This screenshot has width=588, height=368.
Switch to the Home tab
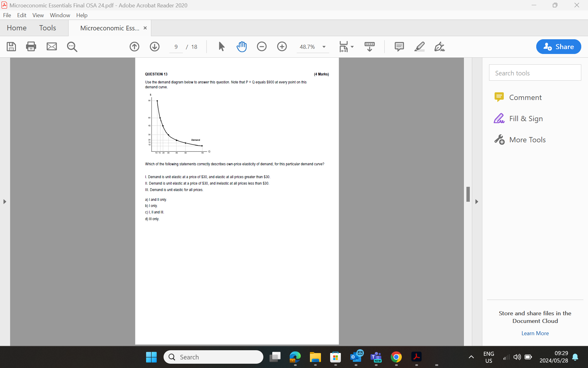pyautogui.click(x=16, y=28)
